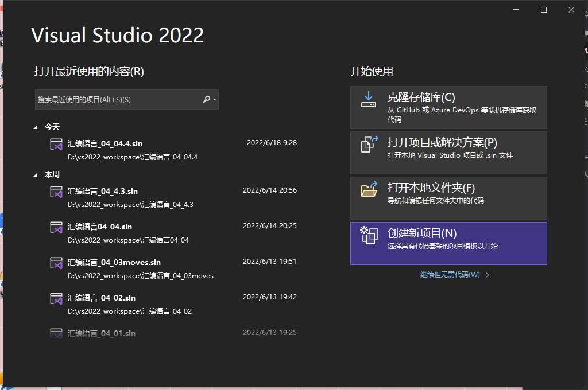Image resolution: width=588 pixels, height=390 pixels.
Task: Click the solution icon beside 汇编语言_04_03moves.sln
Action: pos(57,264)
